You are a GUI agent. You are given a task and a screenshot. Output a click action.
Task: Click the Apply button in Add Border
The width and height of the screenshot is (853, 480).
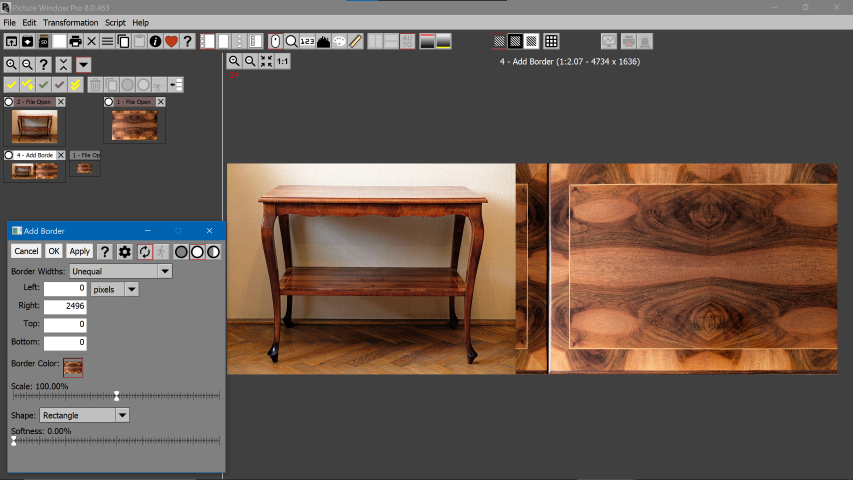(x=80, y=252)
